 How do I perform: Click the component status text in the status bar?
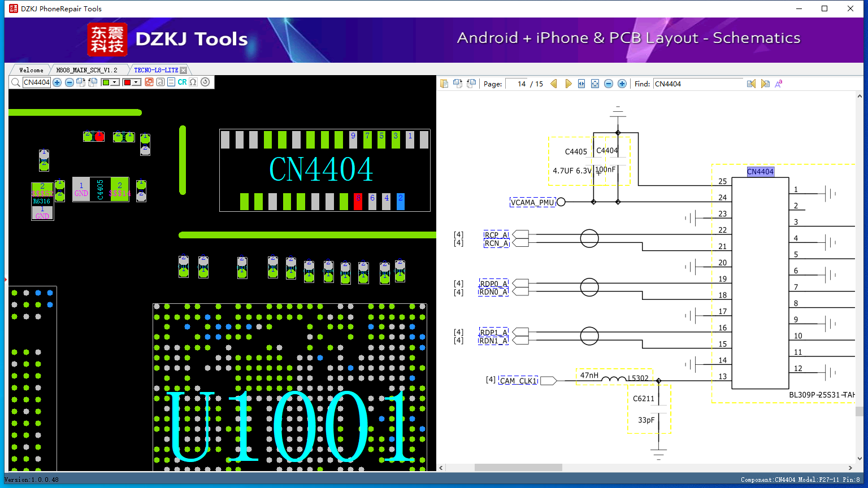pos(800,480)
